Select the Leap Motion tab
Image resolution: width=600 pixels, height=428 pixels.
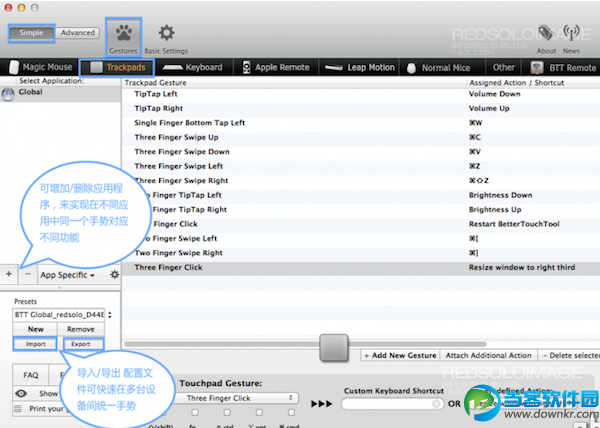tap(359, 68)
